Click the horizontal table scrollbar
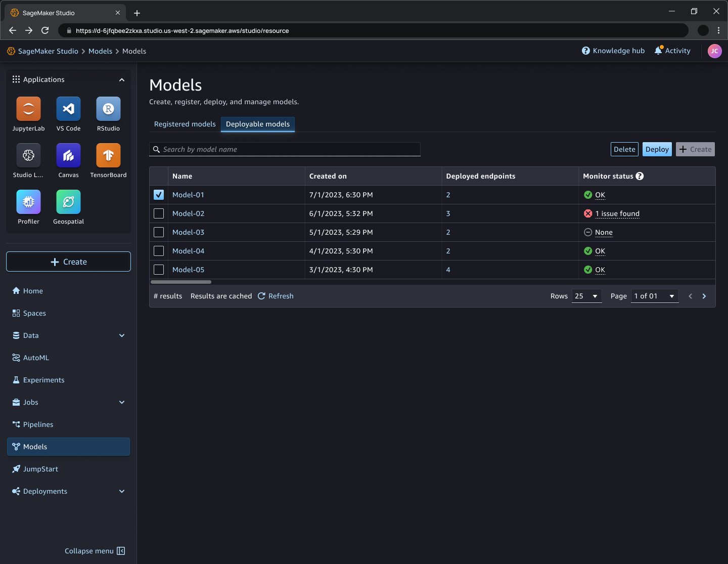The image size is (728, 564). [181, 282]
